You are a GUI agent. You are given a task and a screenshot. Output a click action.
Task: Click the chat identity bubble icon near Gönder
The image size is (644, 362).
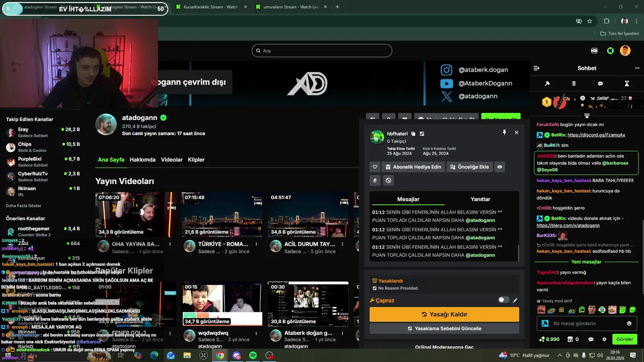[591, 339]
